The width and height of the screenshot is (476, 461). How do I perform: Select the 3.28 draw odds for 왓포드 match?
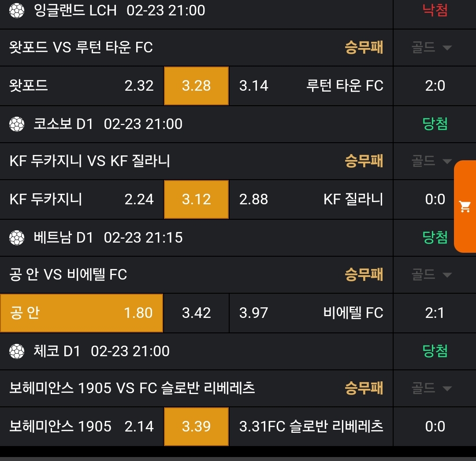196,86
